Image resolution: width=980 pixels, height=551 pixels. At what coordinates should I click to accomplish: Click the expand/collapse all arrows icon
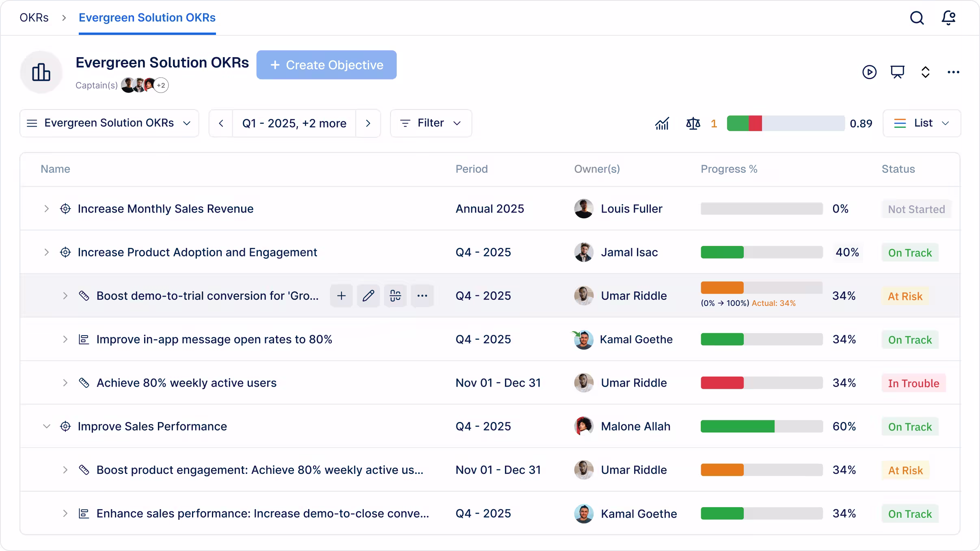coord(925,72)
